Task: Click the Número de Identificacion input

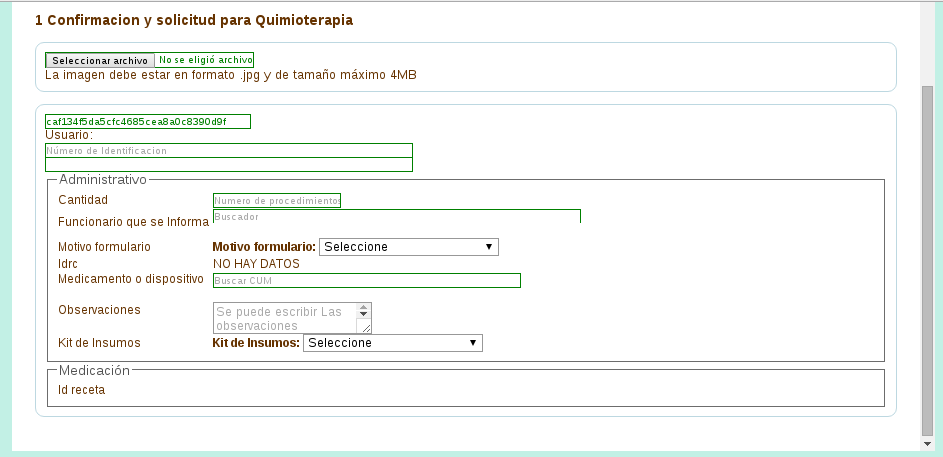Action: point(229,150)
